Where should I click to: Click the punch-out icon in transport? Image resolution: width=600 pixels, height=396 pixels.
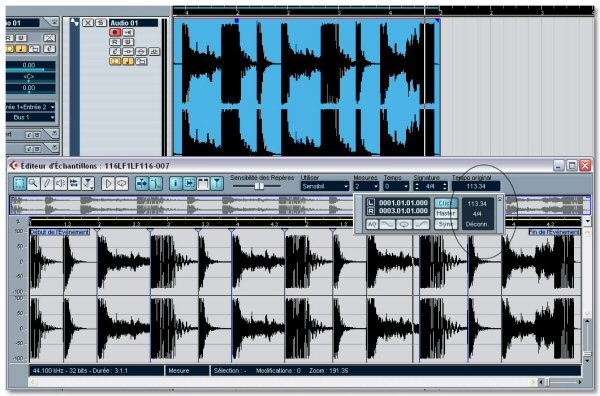coord(421,225)
